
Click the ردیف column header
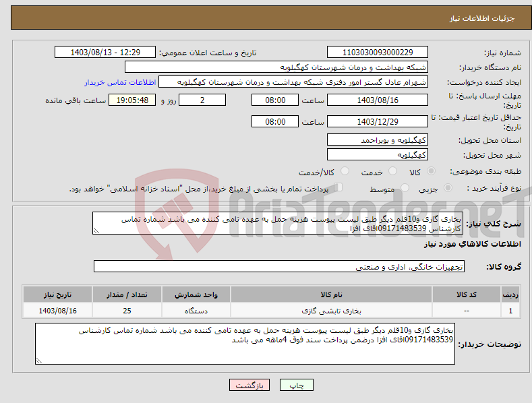tap(510, 294)
